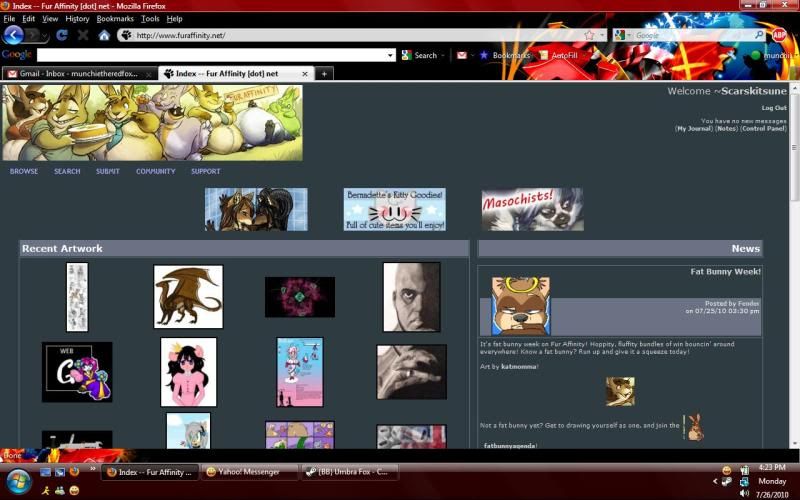
Task: Open the Tools menu
Action: (150, 19)
